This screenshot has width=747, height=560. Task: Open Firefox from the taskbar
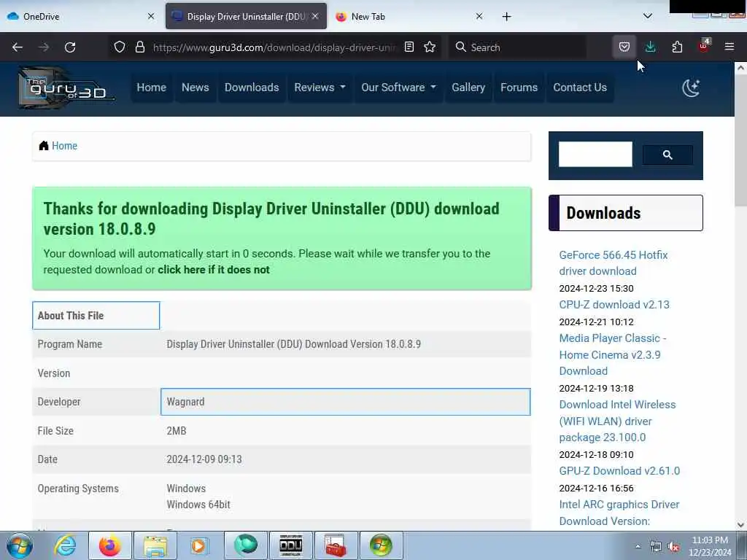coord(110,545)
